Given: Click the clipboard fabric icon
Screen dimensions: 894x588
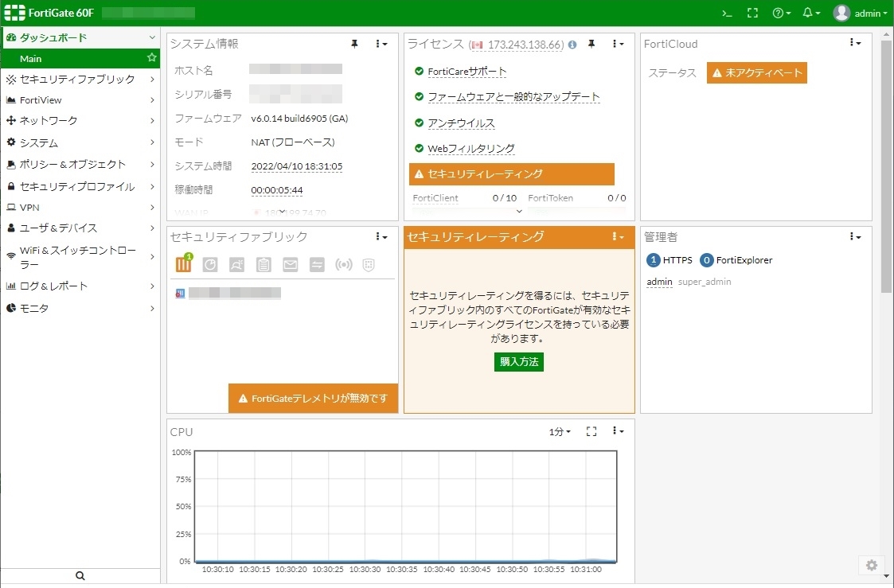Looking at the screenshot, I should pyautogui.click(x=264, y=264).
